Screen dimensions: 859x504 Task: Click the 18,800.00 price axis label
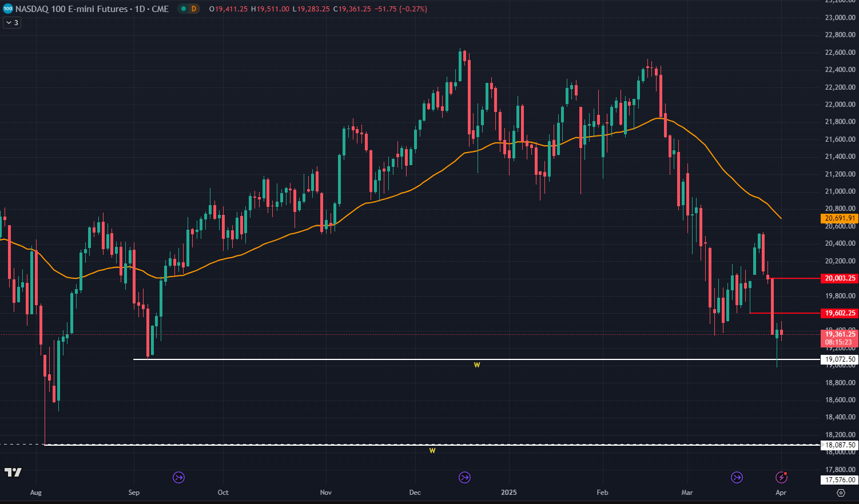(x=840, y=383)
